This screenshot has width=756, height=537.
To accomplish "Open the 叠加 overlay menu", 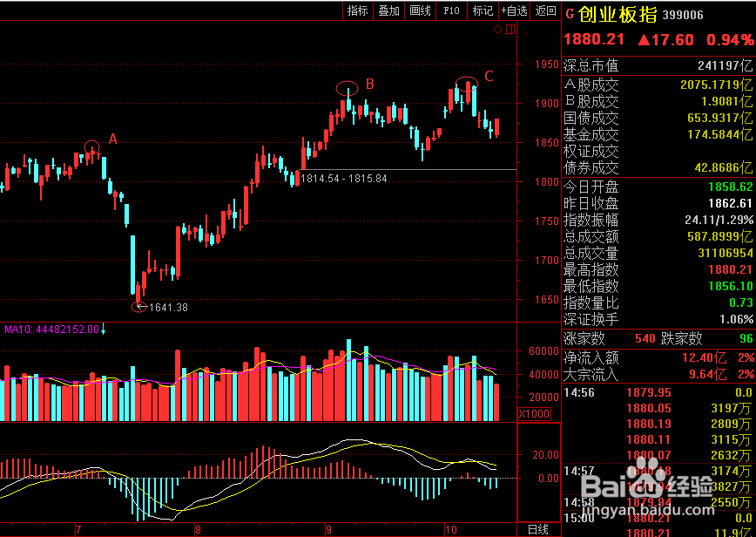I will tap(388, 10).
